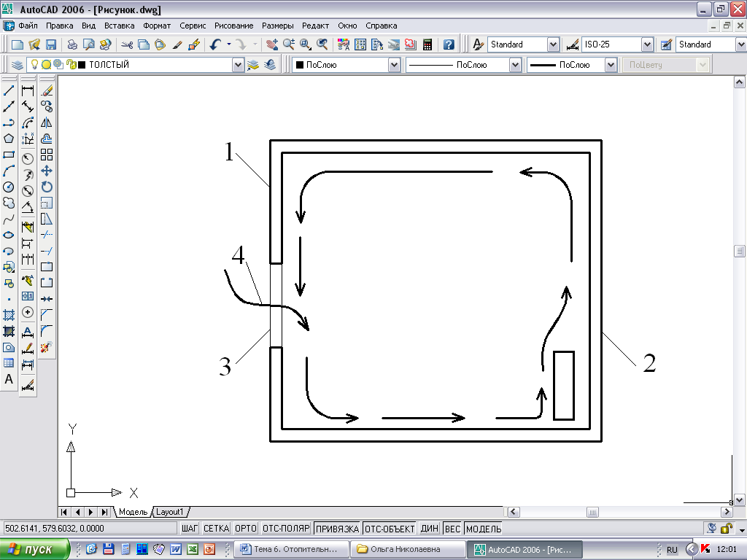Image resolution: width=747 pixels, height=560 pixels.
Task: Open the QuickCalc calculator icon
Action: point(427,44)
